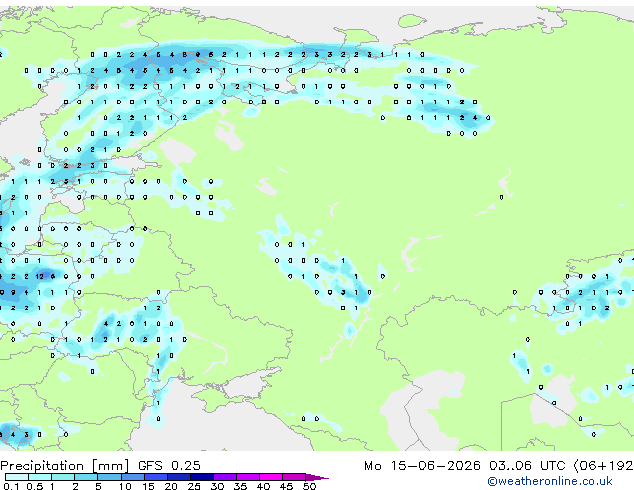Viewport: 634px width, 490px height.
Task: Select the 2–5 mm legend swatch
Action: point(86,477)
